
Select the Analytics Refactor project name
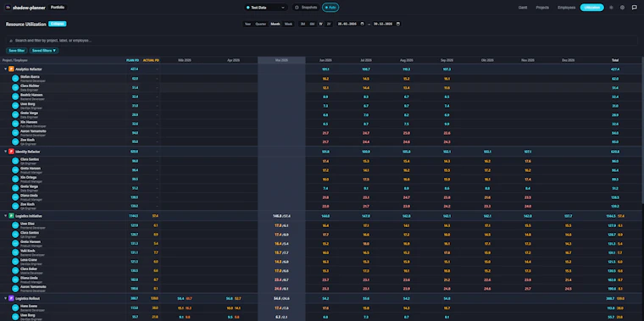point(29,69)
